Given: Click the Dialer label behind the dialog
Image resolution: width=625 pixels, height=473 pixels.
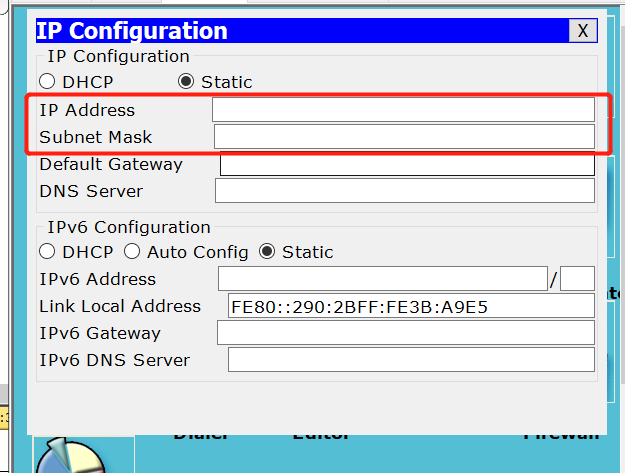Looking at the screenshot, I should pyautogui.click(x=200, y=436).
